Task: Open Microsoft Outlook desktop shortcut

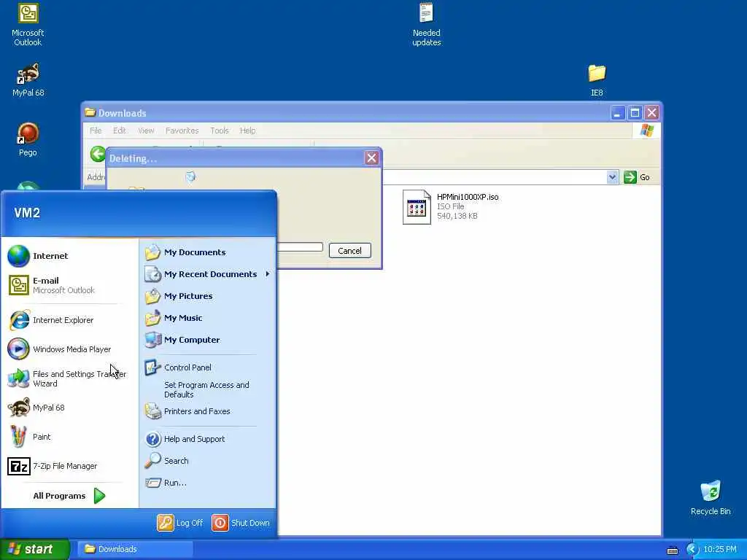Action: point(28,25)
